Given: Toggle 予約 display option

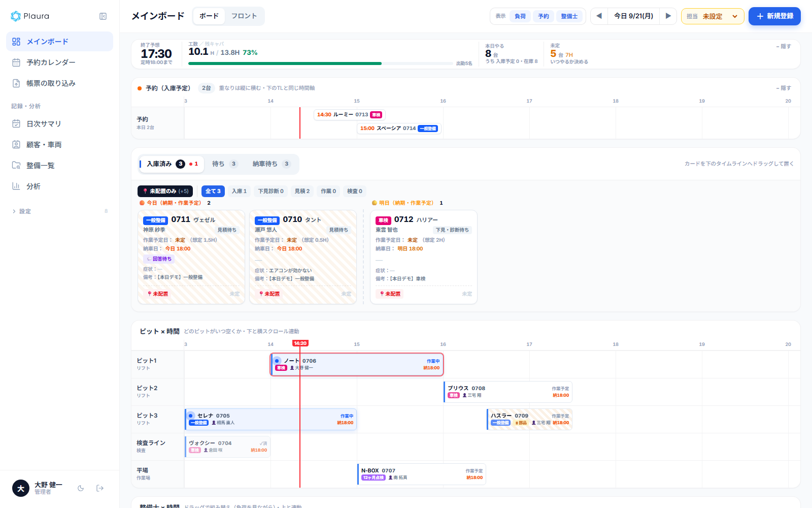Looking at the screenshot, I should click(544, 16).
